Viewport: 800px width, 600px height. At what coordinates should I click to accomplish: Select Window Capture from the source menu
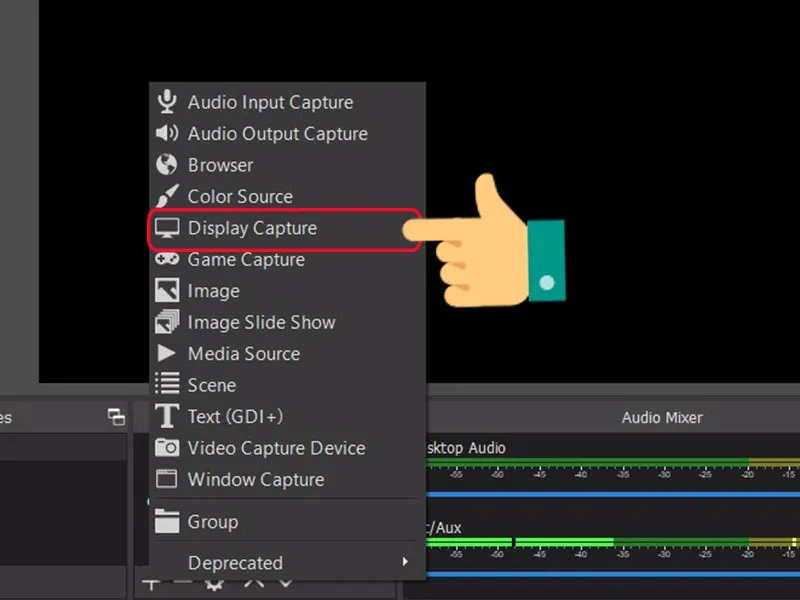point(256,480)
